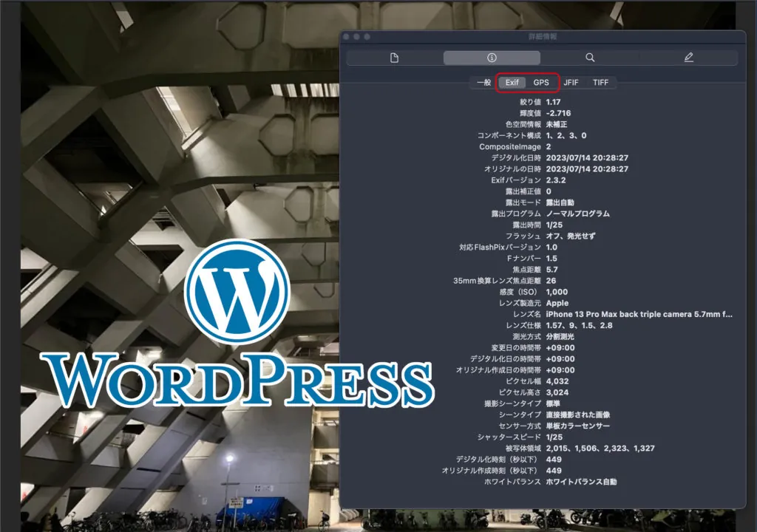Select the レンズ仕様 value row
The image size is (757, 532).
579,325
